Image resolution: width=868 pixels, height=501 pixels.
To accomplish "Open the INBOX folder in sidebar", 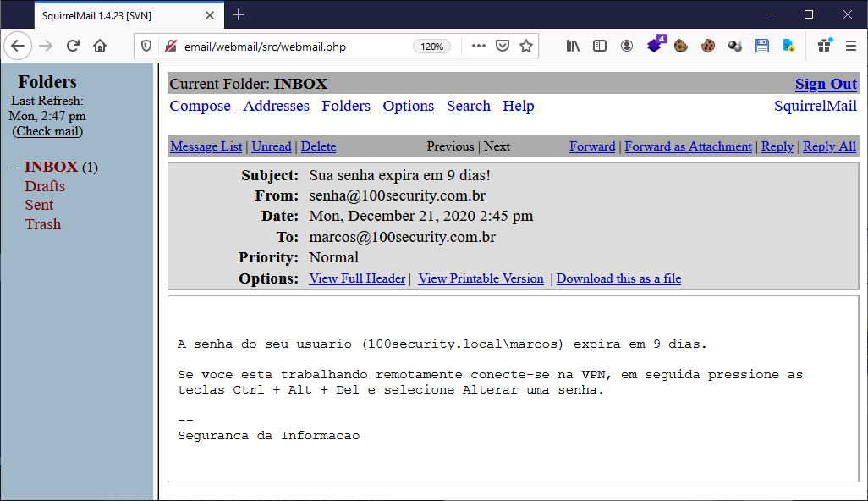I will [x=51, y=167].
